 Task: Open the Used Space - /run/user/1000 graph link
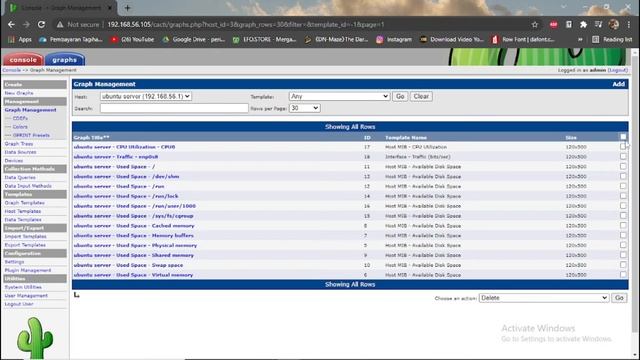134,206
